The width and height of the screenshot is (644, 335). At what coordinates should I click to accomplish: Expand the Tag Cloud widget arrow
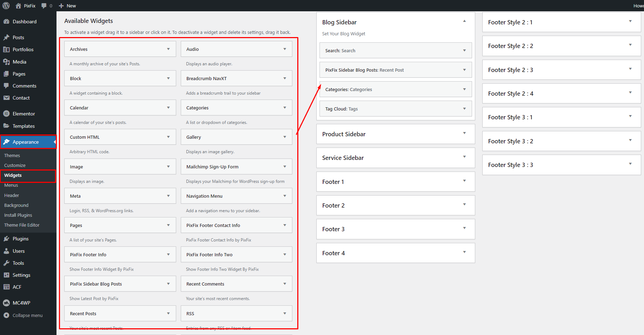click(464, 109)
